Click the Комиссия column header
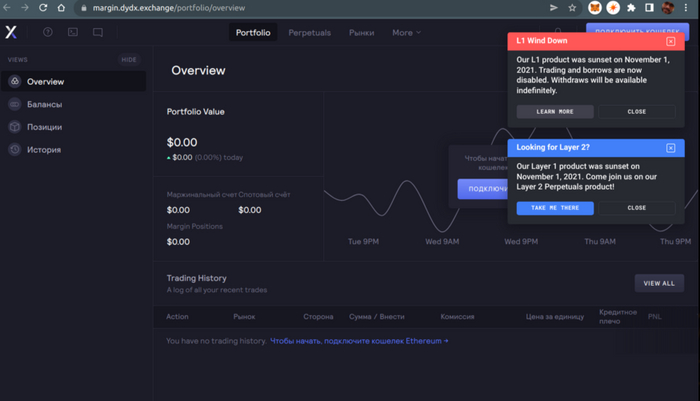 457,317
